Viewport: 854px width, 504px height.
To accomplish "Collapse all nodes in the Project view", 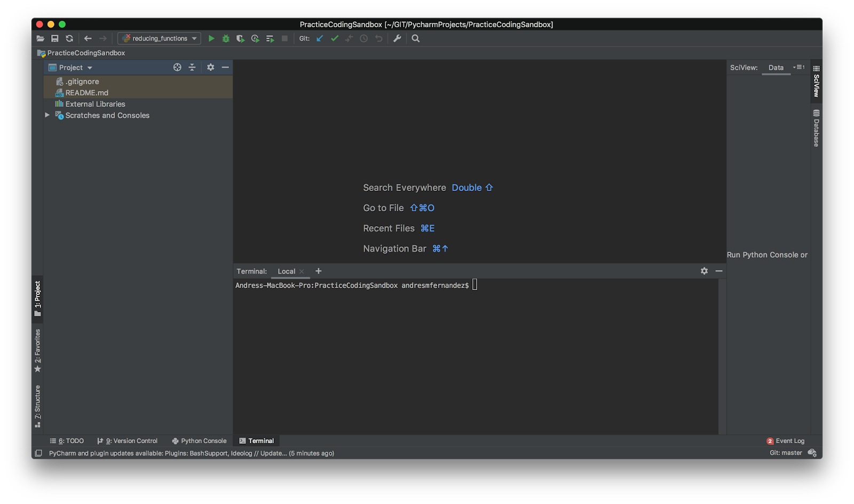I will pos(192,67).
